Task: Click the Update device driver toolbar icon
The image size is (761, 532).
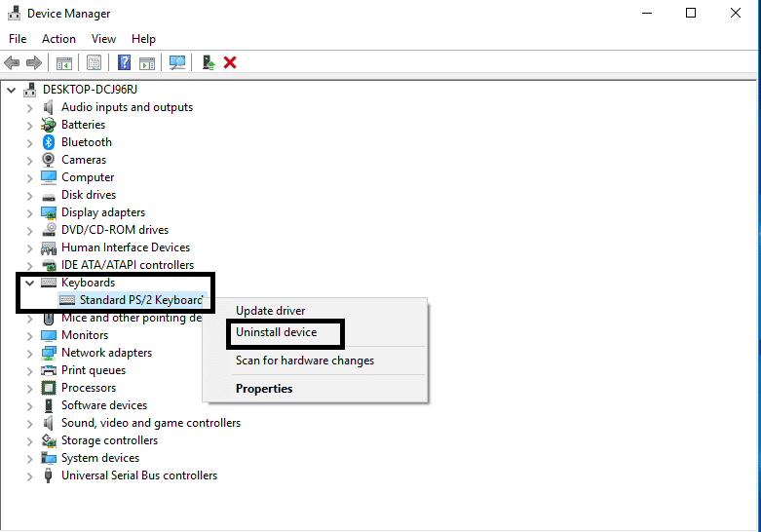Action: (209, 62)
